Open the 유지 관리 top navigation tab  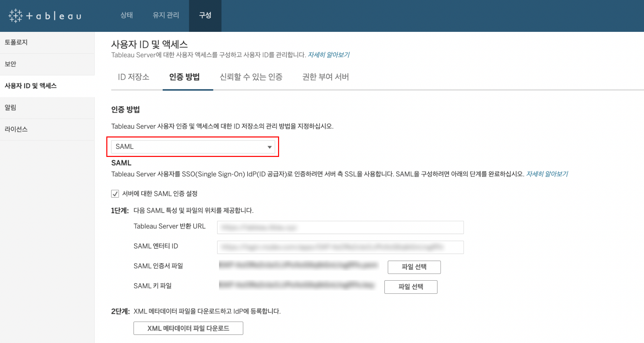pyautogui.click(x=166, y=15)
